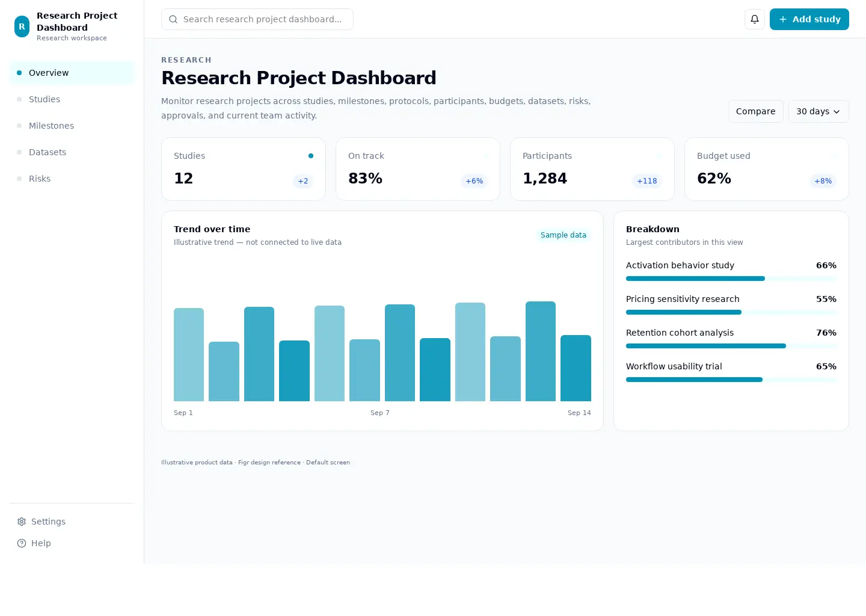Click the 76% value for Retention cohort
The image size is (866, 616).
coord(826,333)
